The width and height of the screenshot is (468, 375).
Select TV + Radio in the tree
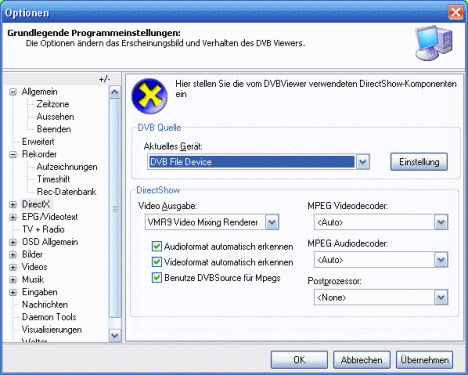click(43, 229)
